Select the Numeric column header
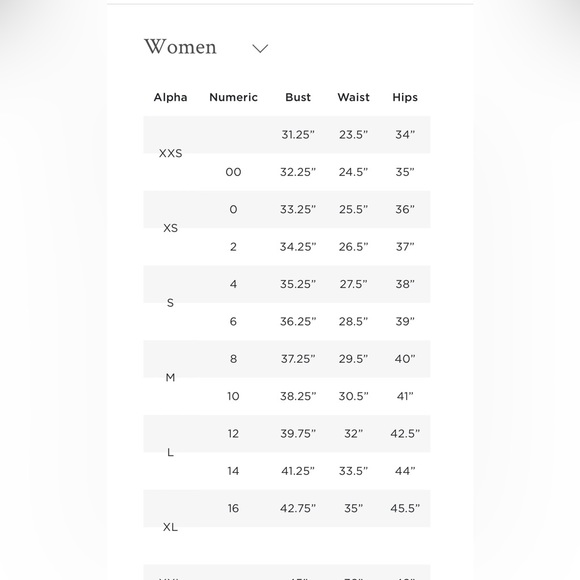This screenshot has width=580, height=580. pyautogui.click(x=233, y=97)
